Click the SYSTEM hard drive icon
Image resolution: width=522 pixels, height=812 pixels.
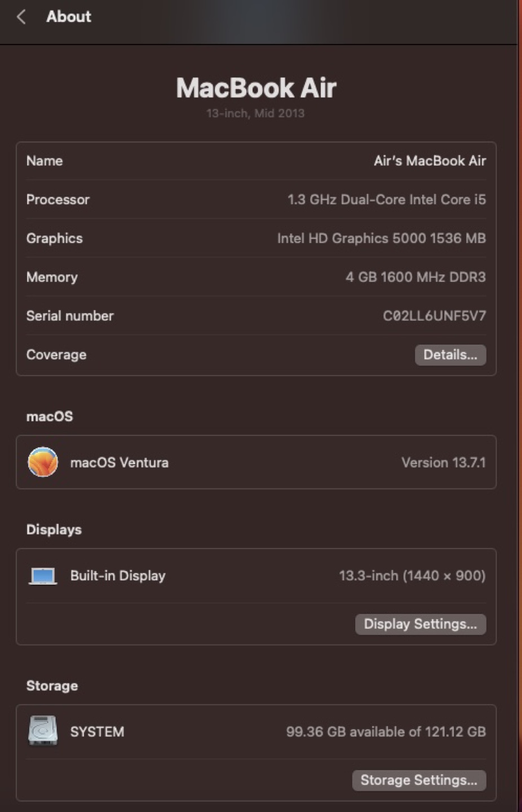pyautogui.click(x=43, y=731)
